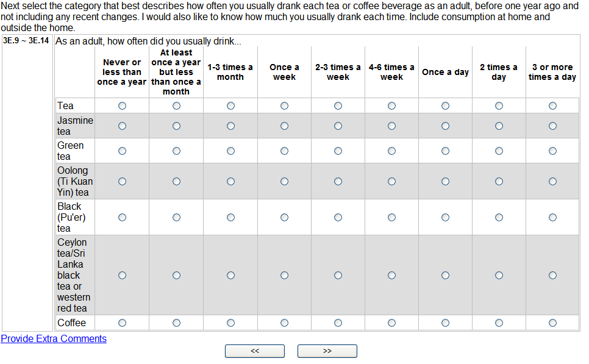
Task: Select "At least once a year" option for Tea
Action: [x=176, y=106]
